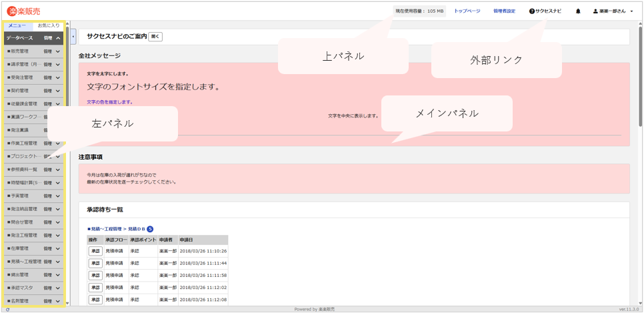The image size is (644, 313).
Task: Click the 管理 link on the 問合せ管理 row
Action: [x=48, y=222]
